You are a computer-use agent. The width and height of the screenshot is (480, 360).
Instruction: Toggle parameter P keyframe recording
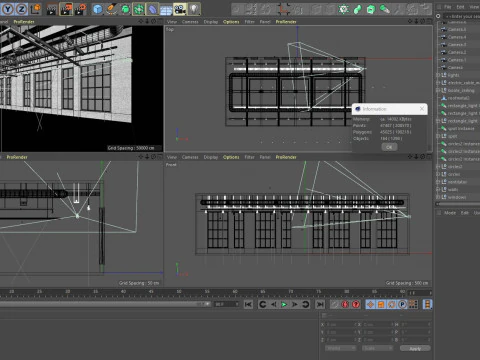pyautogui.click(x=402, y=304)
